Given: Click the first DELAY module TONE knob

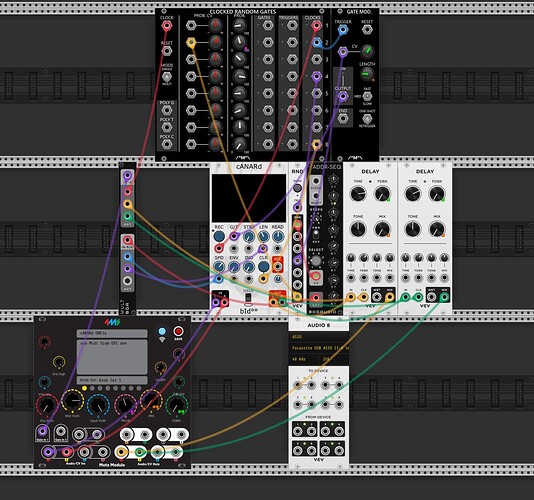Looking at the screenshot, I should (358, 229).
